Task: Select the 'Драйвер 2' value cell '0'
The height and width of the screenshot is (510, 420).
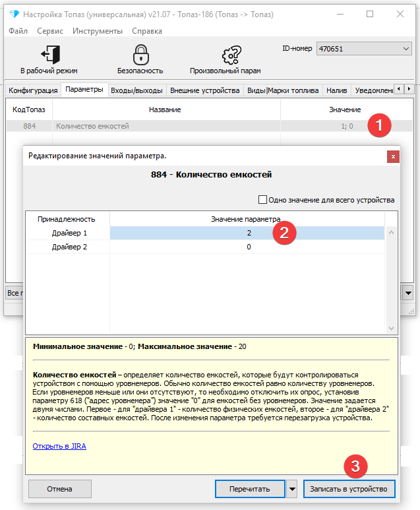Action: coord(247,247)
